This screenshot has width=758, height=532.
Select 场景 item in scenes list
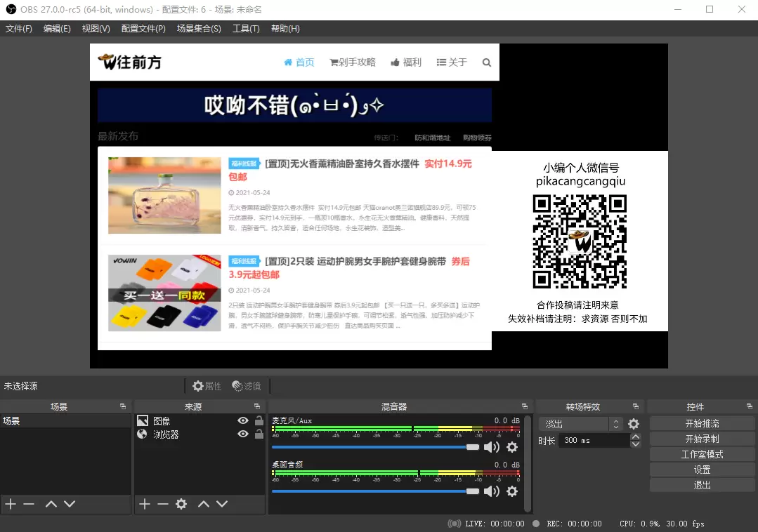coord(65,420)
